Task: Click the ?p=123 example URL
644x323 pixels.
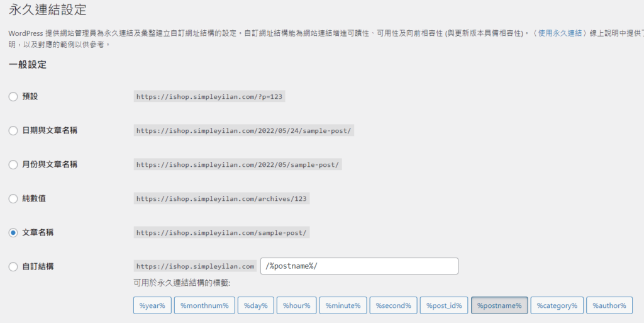Action: [x=209, y=96]
